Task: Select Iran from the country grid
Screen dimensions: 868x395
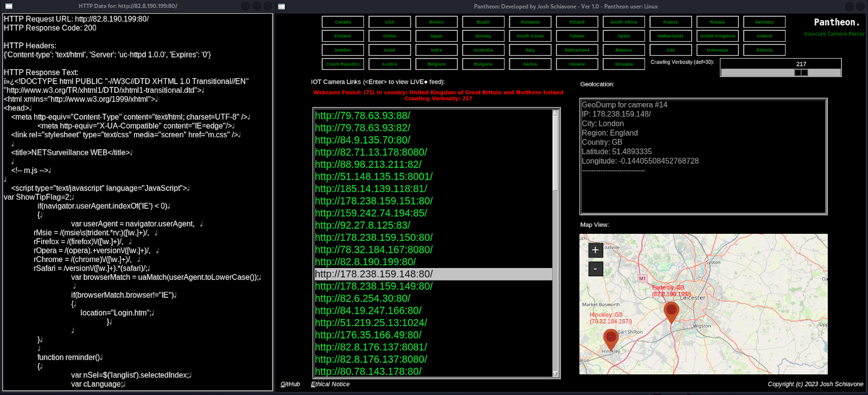Action: click(x=671, y=50)
